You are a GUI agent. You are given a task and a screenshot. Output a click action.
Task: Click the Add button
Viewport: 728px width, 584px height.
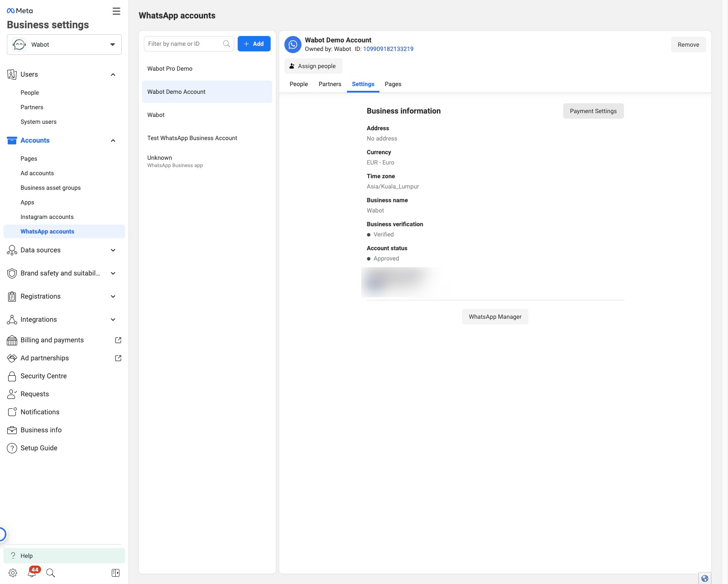(254, 44)
